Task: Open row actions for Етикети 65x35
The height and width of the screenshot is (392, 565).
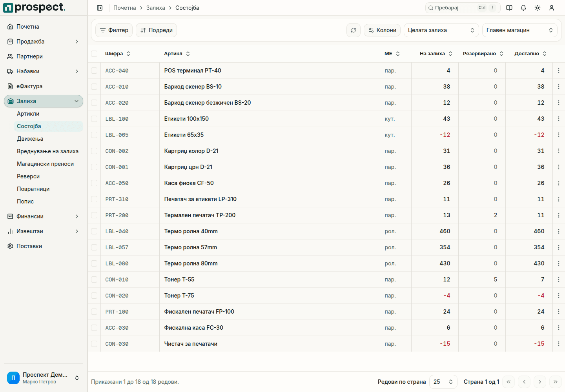Action: tap(559, 135)
